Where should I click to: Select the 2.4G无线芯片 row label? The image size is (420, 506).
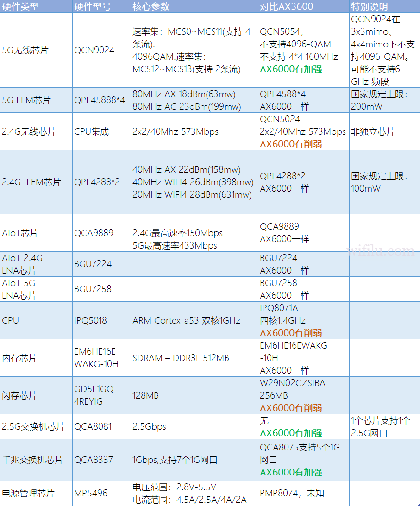(x=36, y=131)
